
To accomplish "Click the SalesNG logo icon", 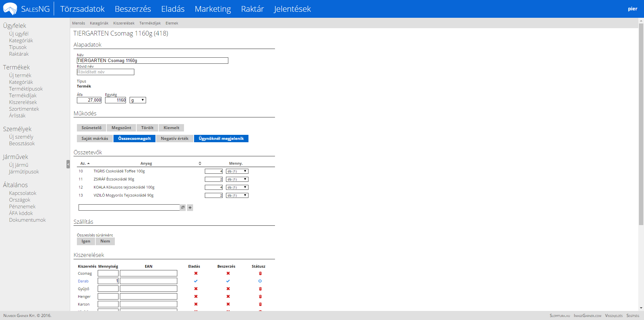I will click(10, 9).
